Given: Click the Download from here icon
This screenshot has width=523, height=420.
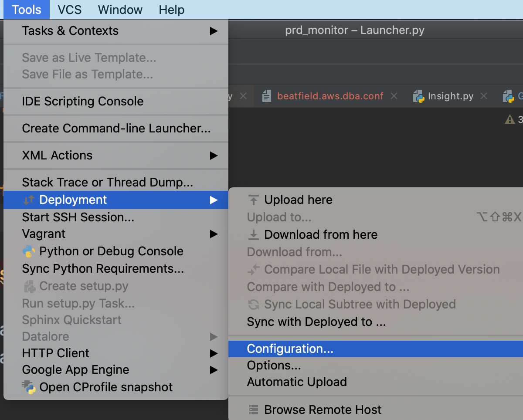Looking at the screenshot, I should point(253,235).
